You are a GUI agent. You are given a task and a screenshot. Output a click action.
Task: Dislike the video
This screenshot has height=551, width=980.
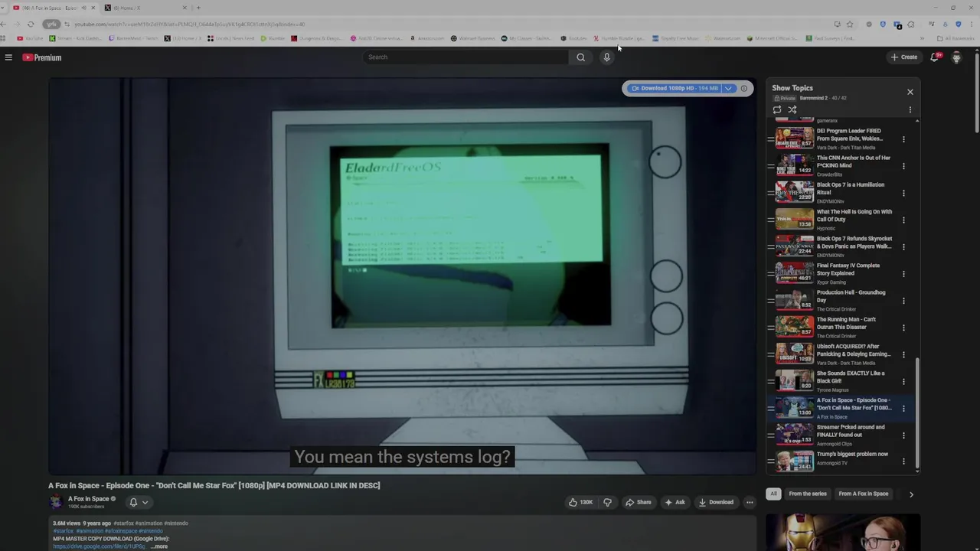[607, 502]
